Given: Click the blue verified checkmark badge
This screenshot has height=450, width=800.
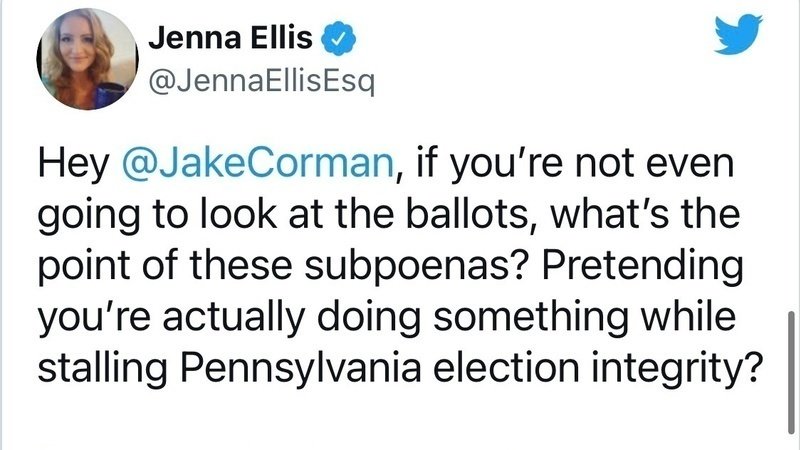Looking at the screenshot, I should pyautogui.click(x=338, y=38).
